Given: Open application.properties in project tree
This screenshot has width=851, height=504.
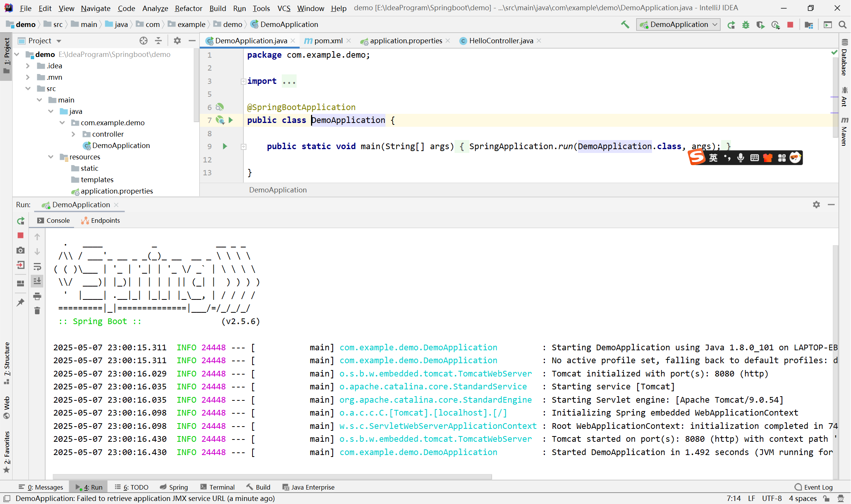Looking at the screenshot, I should pos(117,191).
